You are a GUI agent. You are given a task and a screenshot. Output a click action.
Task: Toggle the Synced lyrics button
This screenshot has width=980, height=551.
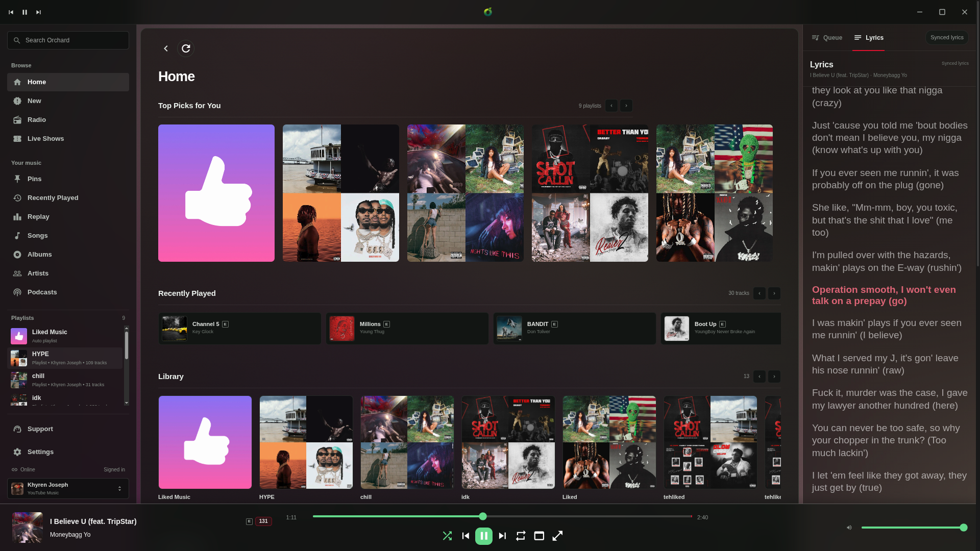tap(947, 38)
